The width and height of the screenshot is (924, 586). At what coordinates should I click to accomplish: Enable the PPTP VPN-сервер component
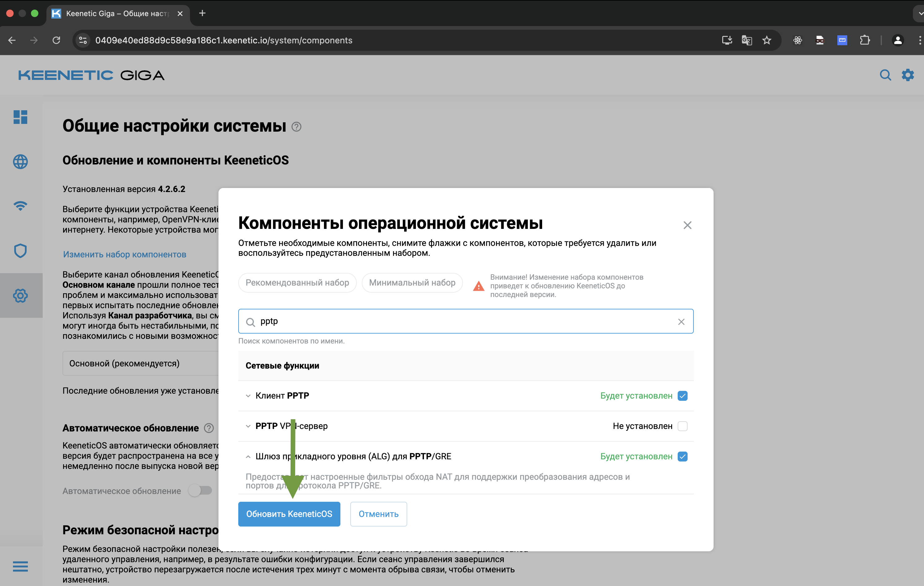682,426
